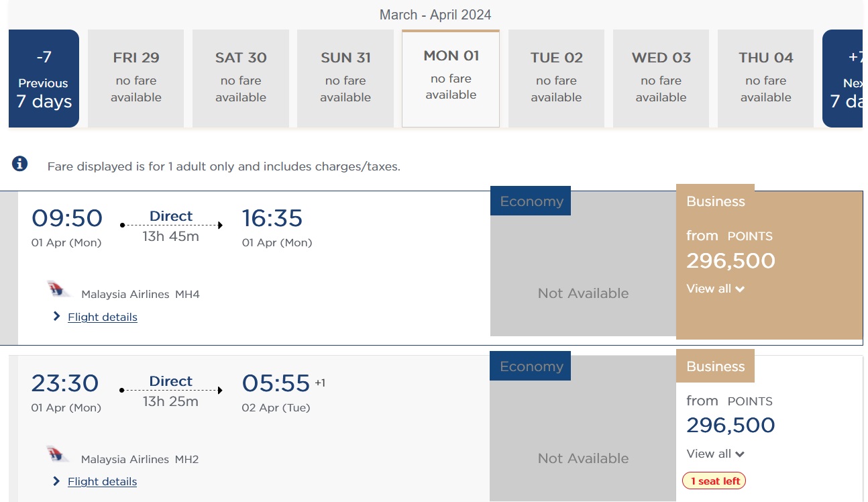This screenshot has width=868, height=502.
Task: Select the WED 03 date tab
Action: click(661, 79)
